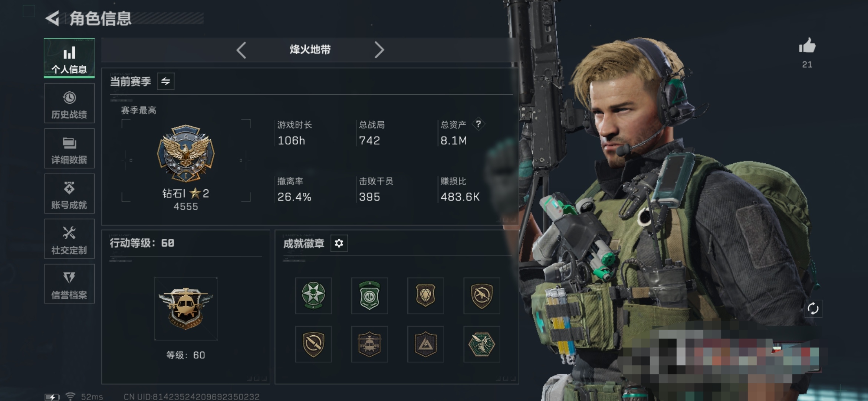Toggle season view with the swap icon beside 当前赛季
This screenshot has height=401, width=868.
point(166,81)
